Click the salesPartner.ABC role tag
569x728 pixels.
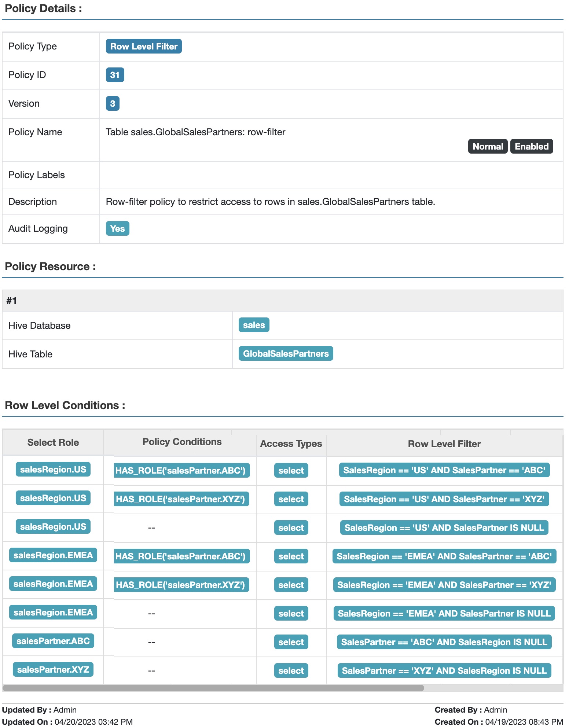[x=53, y=641]
